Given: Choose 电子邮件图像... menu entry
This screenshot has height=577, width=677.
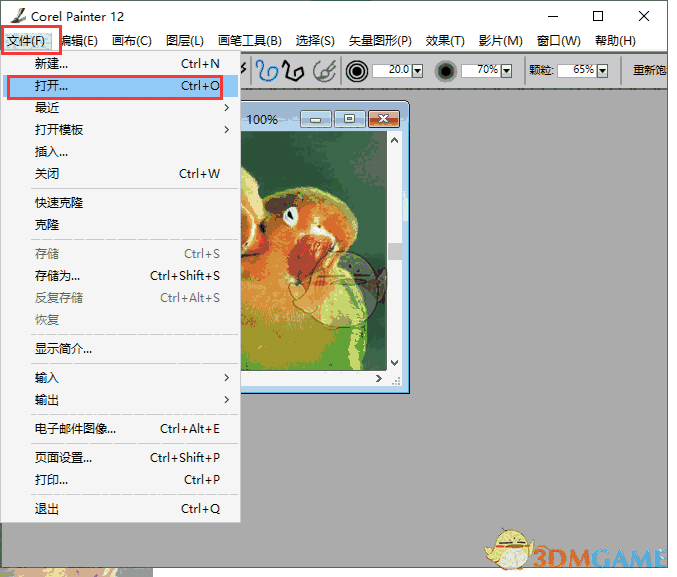Looking at the screenshot, I should pos(120,429).
